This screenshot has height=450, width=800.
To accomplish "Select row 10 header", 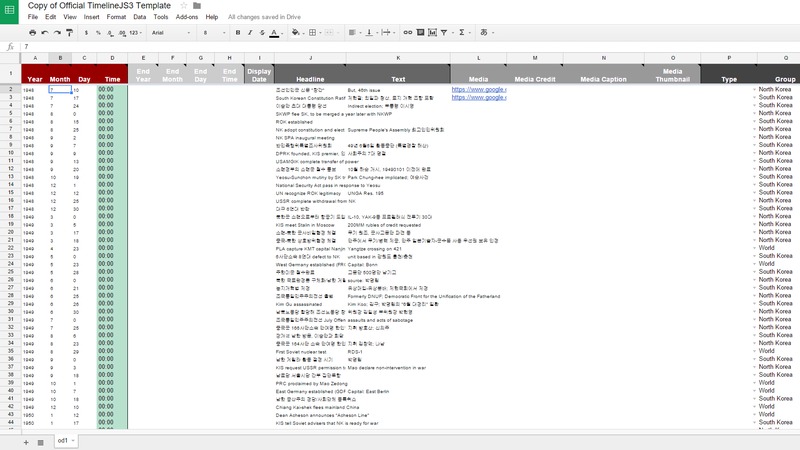I will [x=10, y=153].
